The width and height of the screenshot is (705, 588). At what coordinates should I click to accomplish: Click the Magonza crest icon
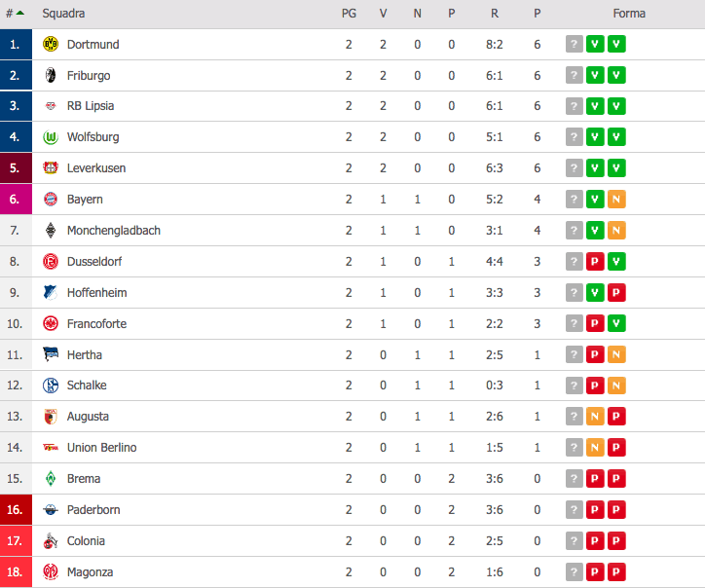pyautogui.click(x=51, y=571)
